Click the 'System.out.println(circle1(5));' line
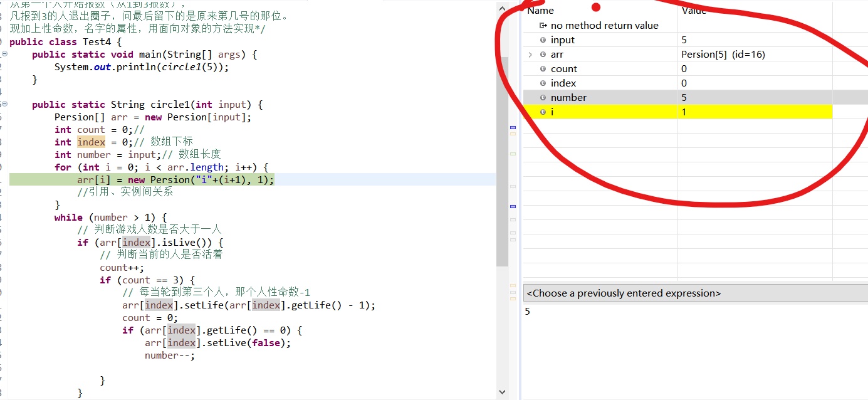This screenshot has width=868, height=400. click(142, 67)
